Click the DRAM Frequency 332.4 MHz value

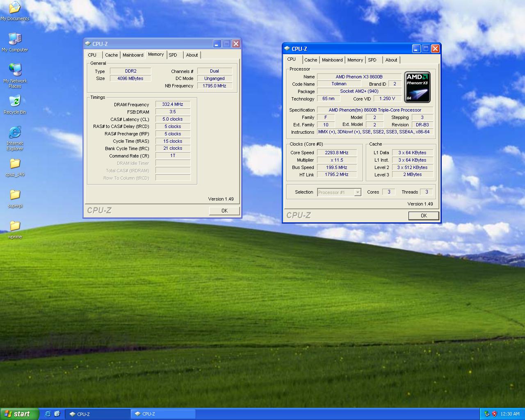[173, 105]
